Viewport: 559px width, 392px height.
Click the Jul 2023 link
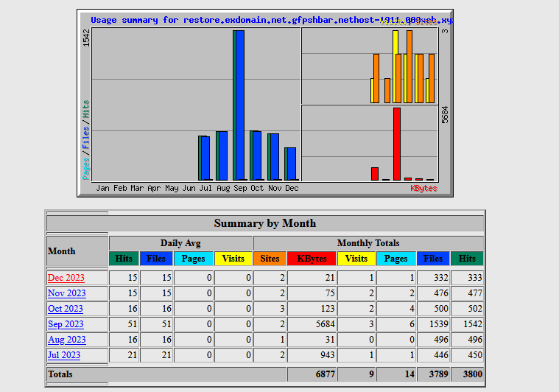[63, 355]
